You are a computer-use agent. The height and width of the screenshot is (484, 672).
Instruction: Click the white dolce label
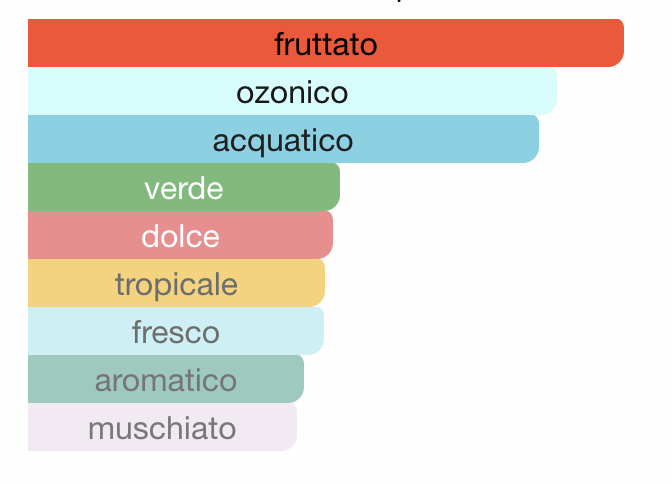tap(180, 235)
